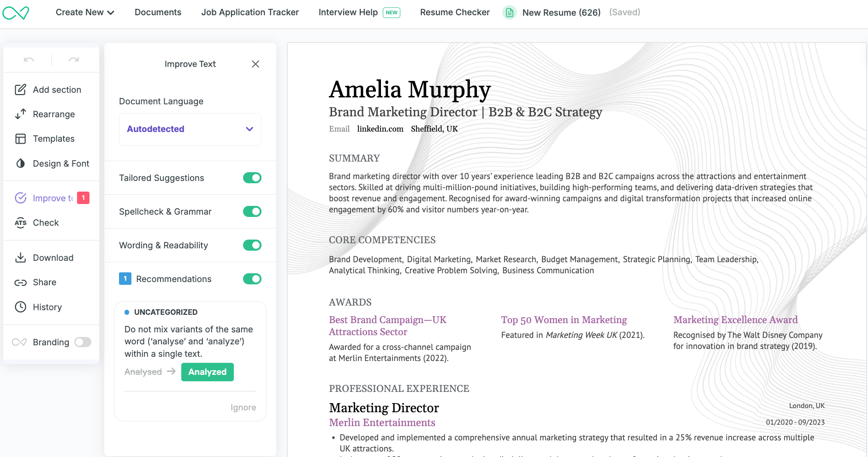Toggle off Wording & Readability
This screenshot has height=457, width=868.
pyautogui.click(x=252, y=245)
